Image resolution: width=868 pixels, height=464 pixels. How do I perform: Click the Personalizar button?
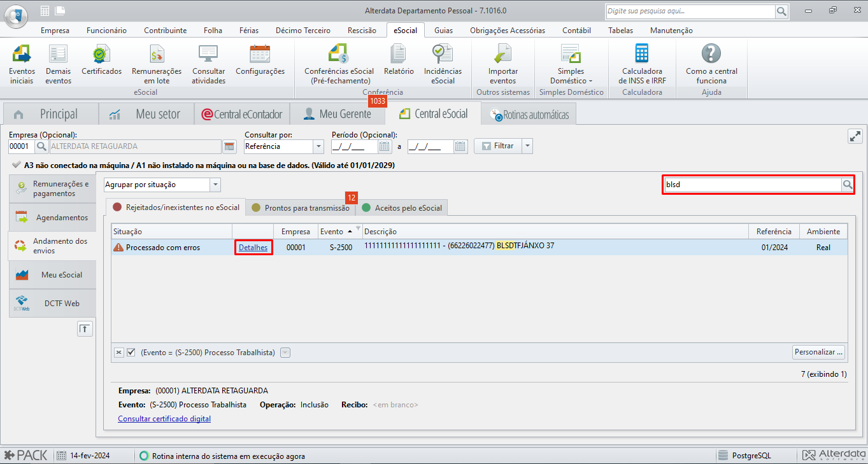(819, 352)
